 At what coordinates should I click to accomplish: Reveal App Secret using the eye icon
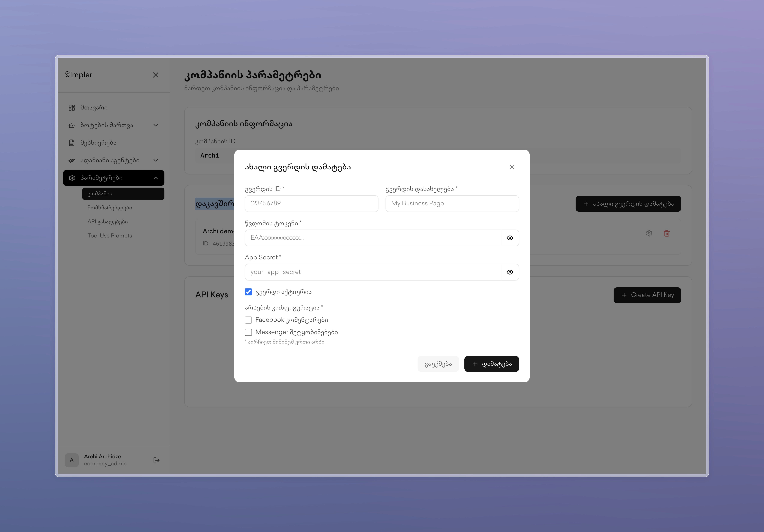click(509, 272)
